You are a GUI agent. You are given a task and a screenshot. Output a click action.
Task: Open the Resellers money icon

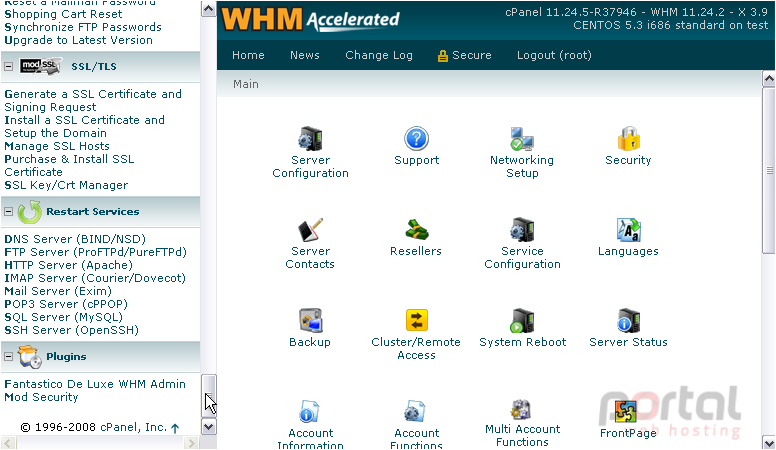point(416,230)
